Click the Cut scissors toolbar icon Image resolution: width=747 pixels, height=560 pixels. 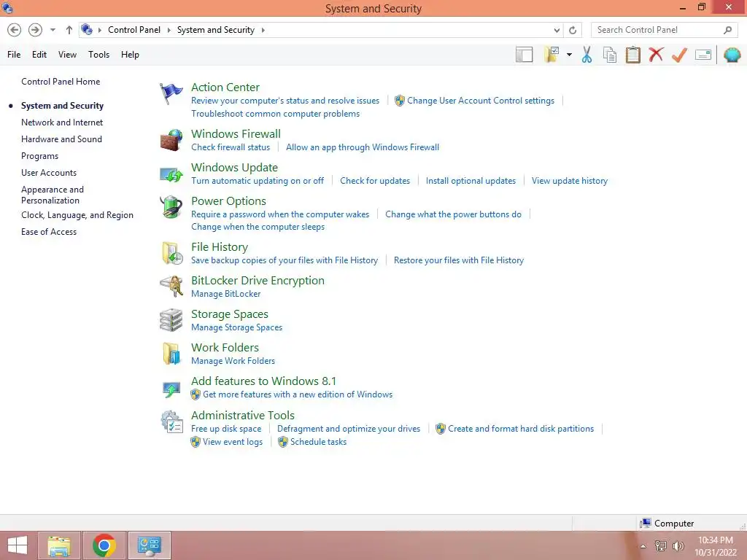(x=587, y=55)
